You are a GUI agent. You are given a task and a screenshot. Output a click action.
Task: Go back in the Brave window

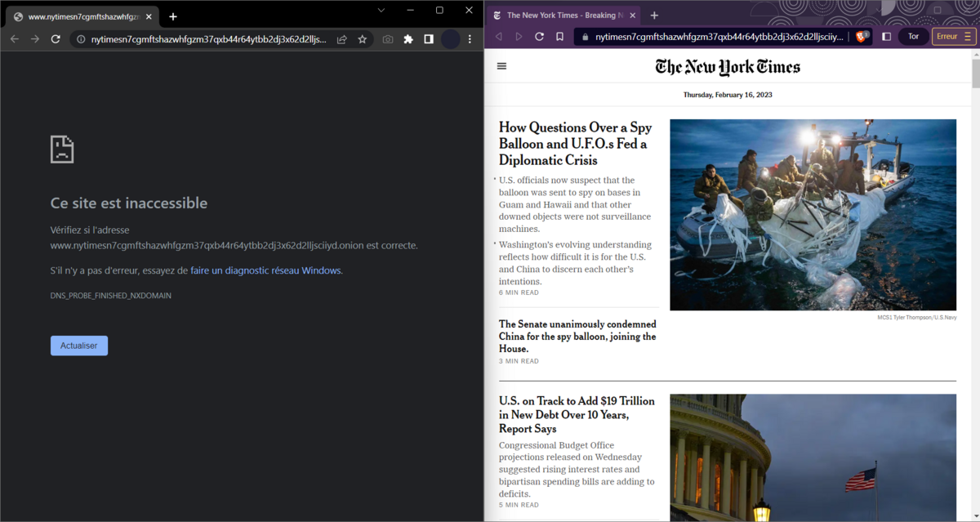coord(497,37)
